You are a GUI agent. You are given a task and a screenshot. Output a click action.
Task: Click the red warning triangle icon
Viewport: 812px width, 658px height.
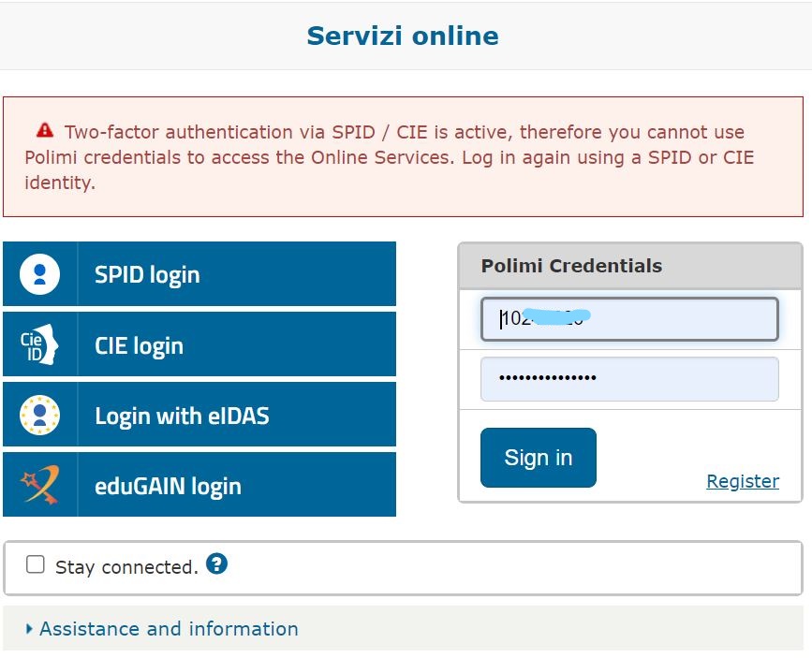[45, 130]
